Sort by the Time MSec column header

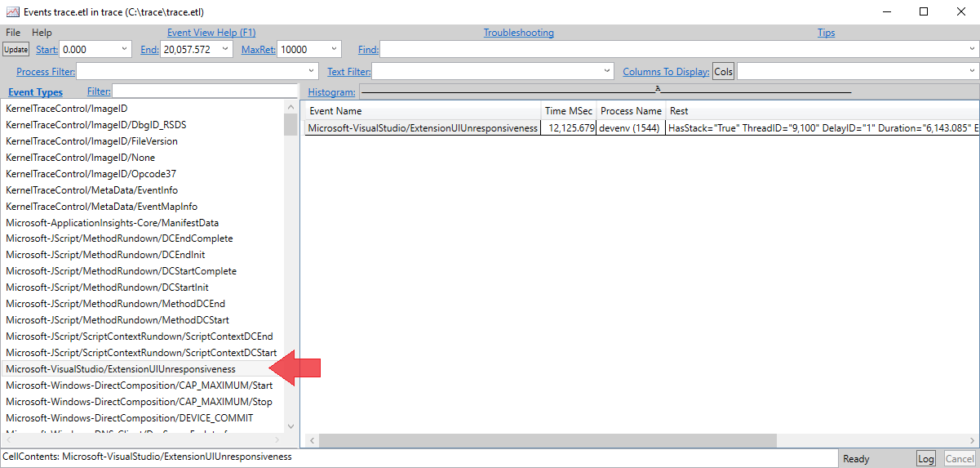click(569, 111)
